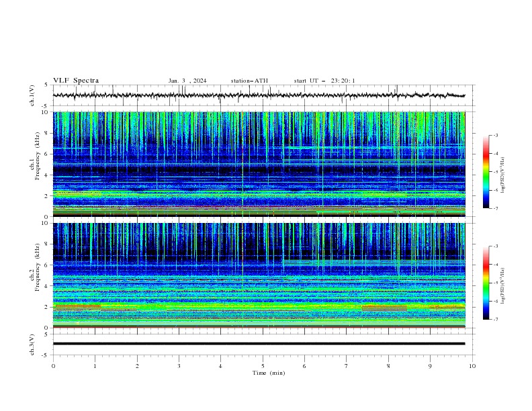This screenshot has width=532, height=411.
Task: Click time axis tick label "7"
Action: click(347, 366)
